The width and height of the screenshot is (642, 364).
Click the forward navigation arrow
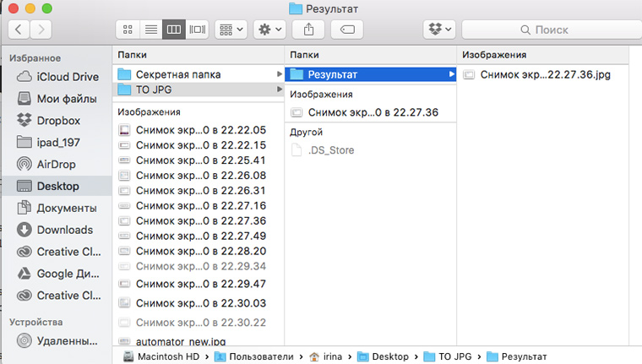coord(40,30)
